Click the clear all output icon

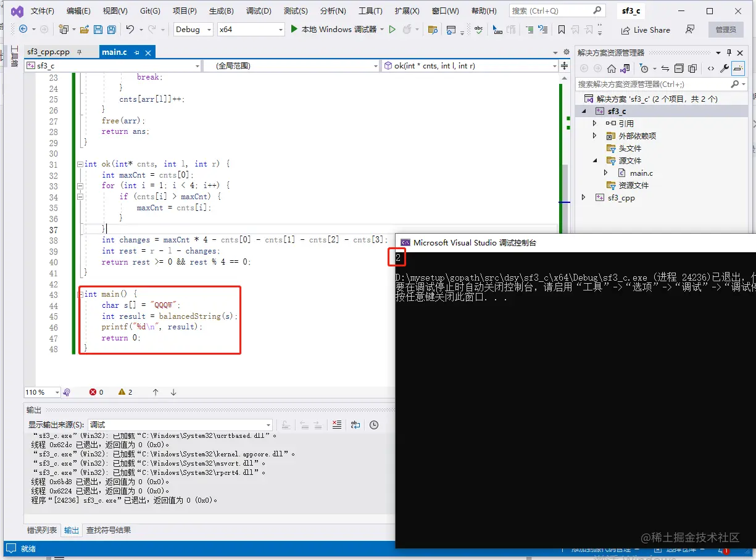336,424
